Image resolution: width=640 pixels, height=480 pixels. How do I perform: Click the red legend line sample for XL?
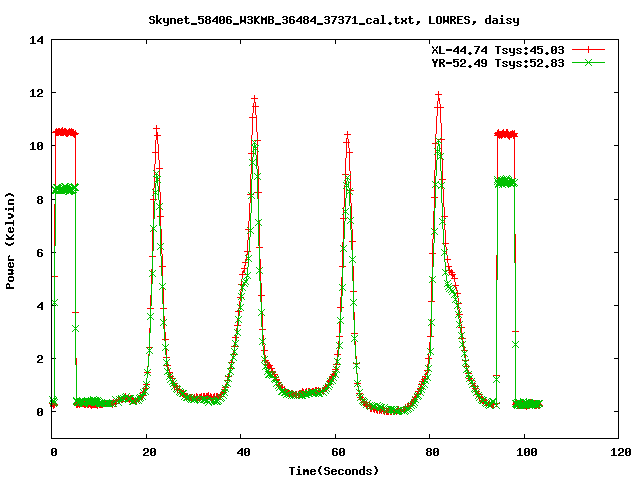pos(588,50)
